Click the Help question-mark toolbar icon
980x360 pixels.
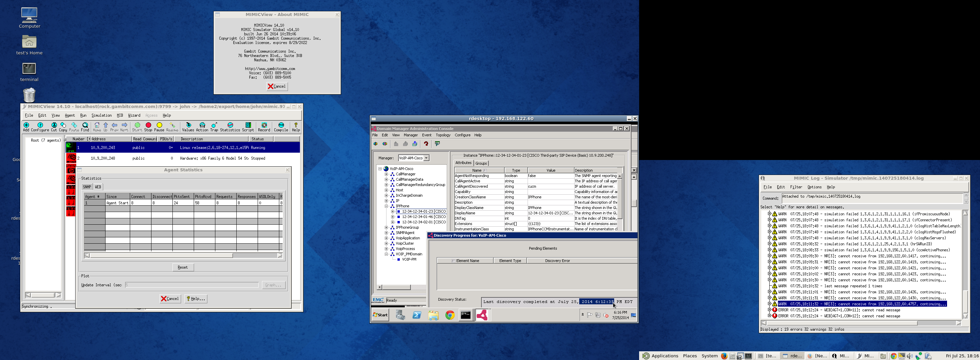click(296, 127)
